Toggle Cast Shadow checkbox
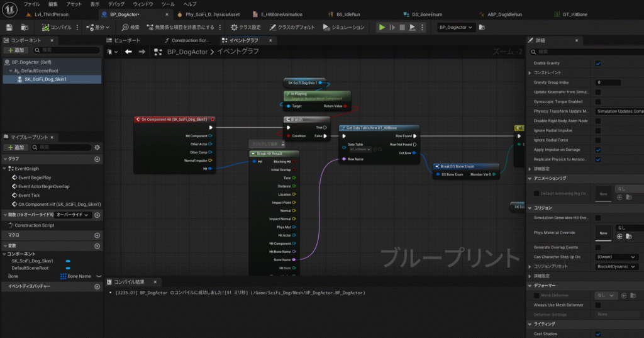The width and height of the screenshot is (644, 338). tap(598, 334)
